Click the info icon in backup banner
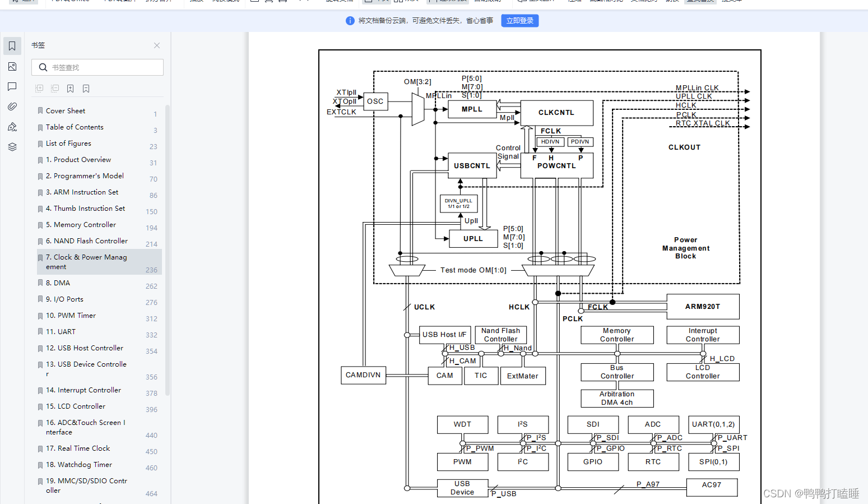Image resolution: width=868 pixels, height=504 pixels. click(350, 21)
